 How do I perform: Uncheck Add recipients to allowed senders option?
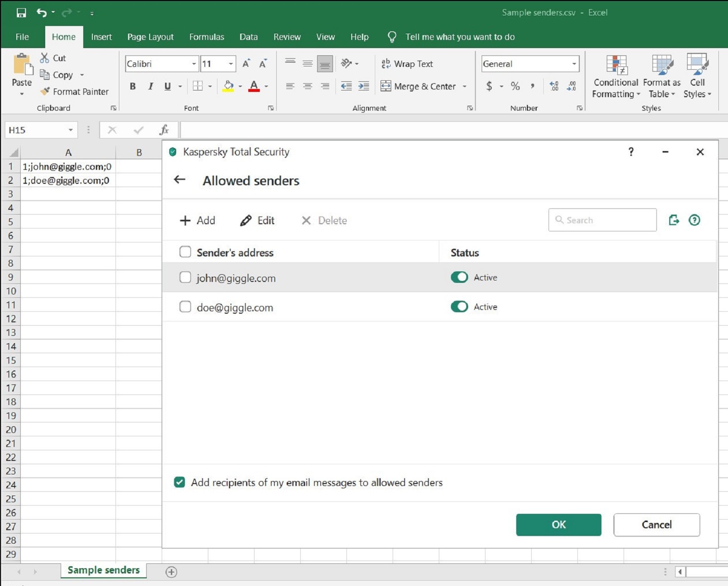tap(179, 483)
